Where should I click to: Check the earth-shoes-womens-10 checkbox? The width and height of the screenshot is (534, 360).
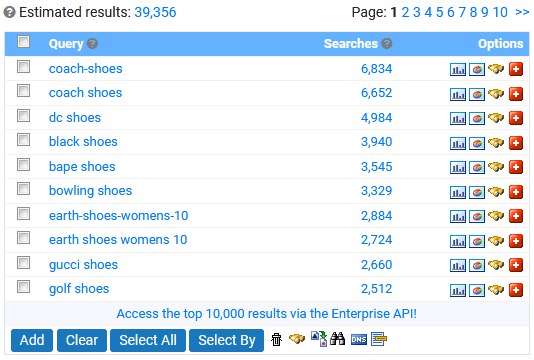(23, 214)
